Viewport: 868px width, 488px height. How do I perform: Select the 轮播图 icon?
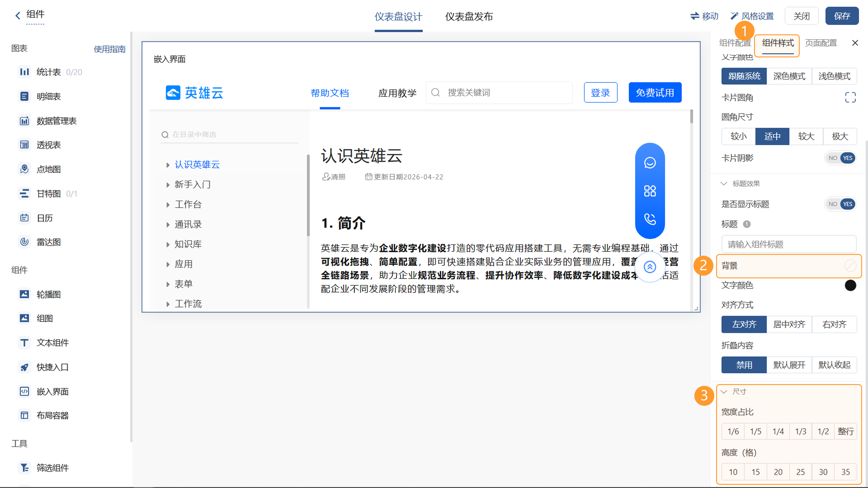tap(24, 294)
